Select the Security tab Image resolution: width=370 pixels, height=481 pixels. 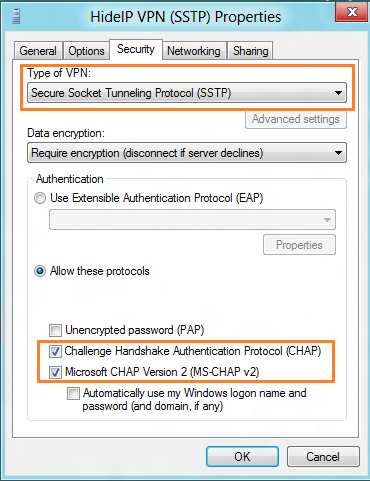click(x=136, y=49)
